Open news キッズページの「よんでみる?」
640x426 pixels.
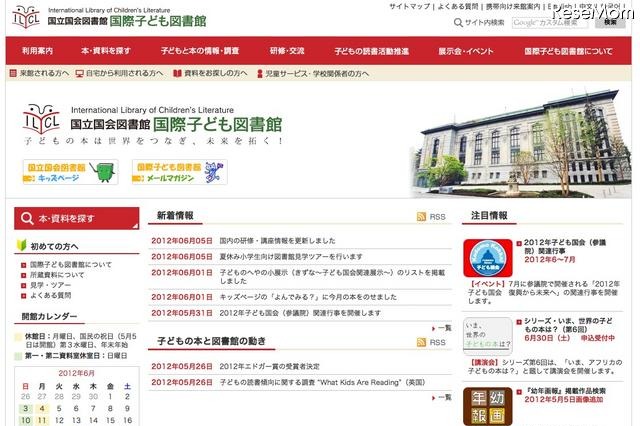click(x=308, y=297)
